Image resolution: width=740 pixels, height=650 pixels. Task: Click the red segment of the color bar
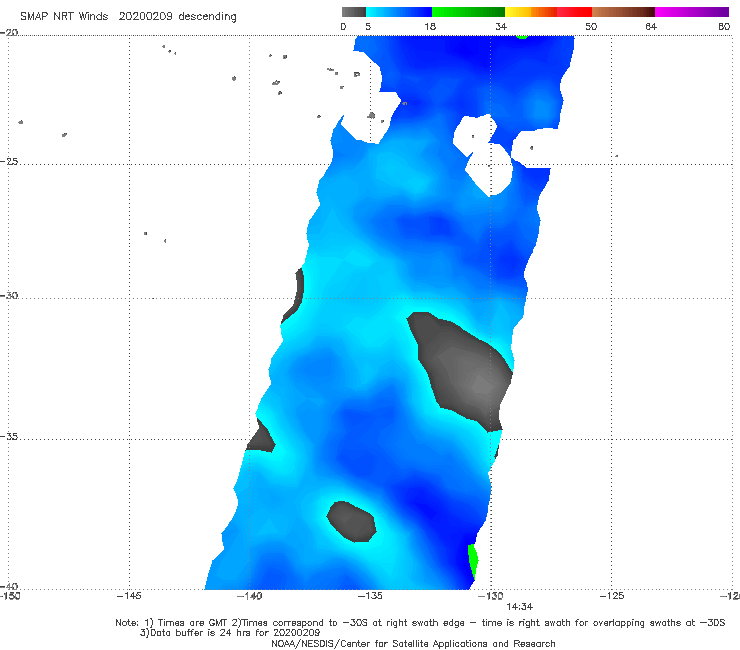click(x=574, y=12)
